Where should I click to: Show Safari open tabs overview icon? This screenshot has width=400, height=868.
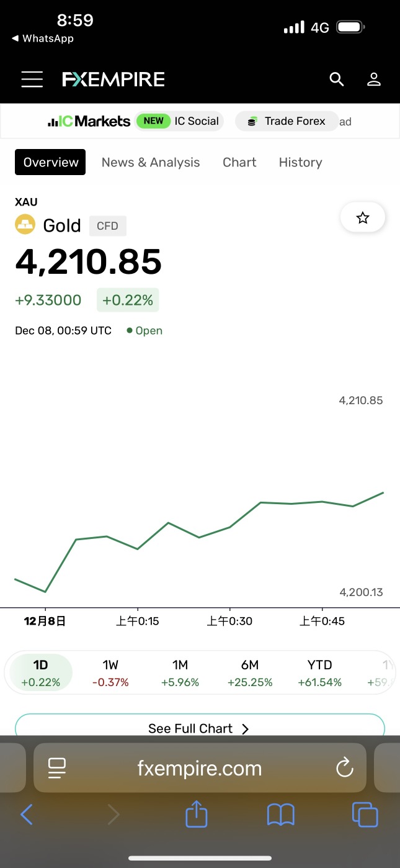tap(365, 815)
